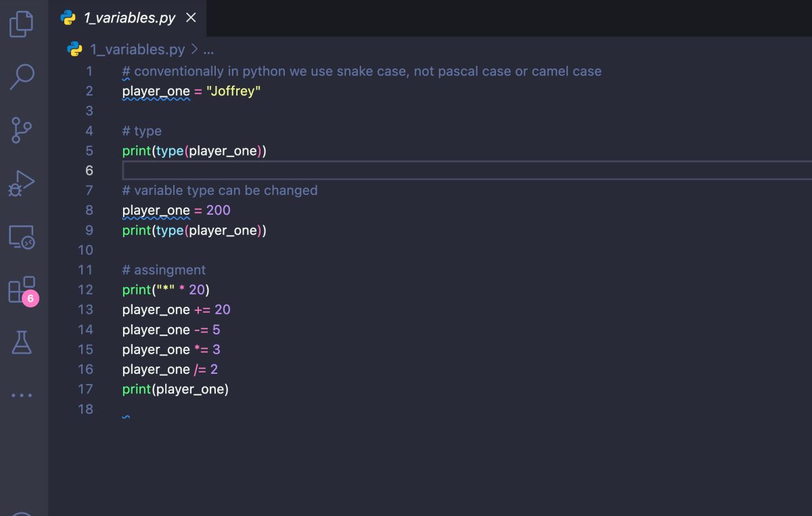The image size is (812, 516).
Task: Select the 1_variables.py editor tab
Action: (128, 18)
